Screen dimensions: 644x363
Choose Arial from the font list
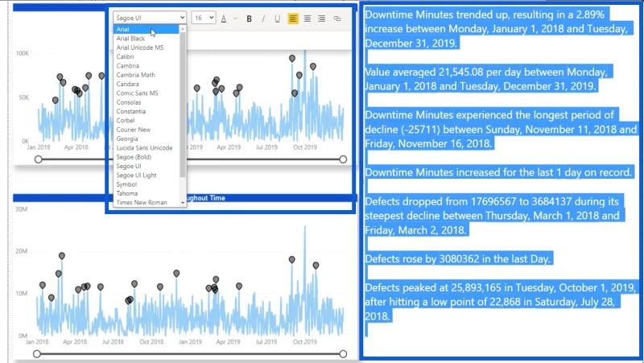146,29
